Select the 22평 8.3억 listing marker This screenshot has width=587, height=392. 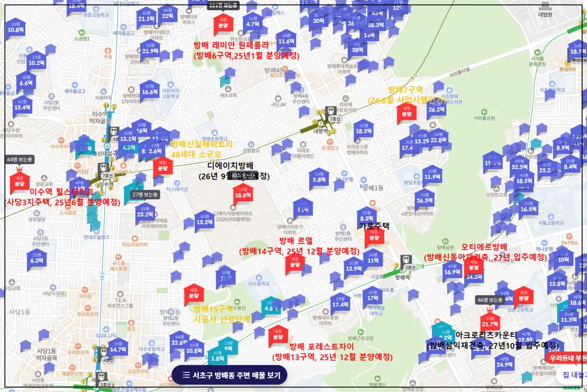click(x=366, y=218)
